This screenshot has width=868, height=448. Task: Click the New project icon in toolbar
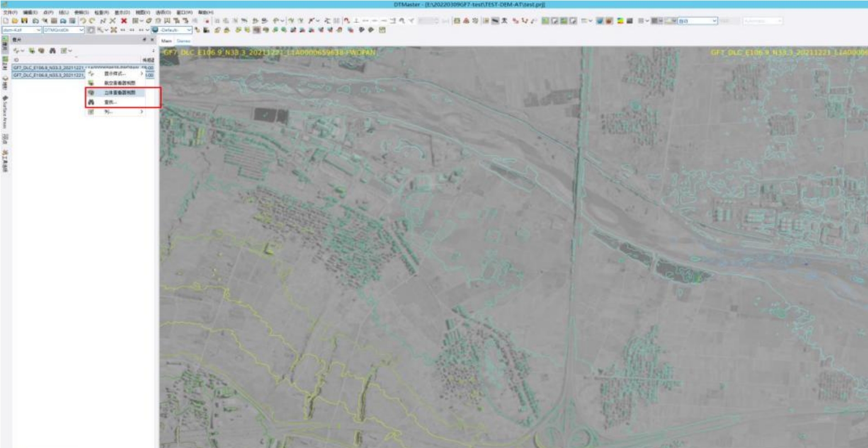click(x=6, y=21)
